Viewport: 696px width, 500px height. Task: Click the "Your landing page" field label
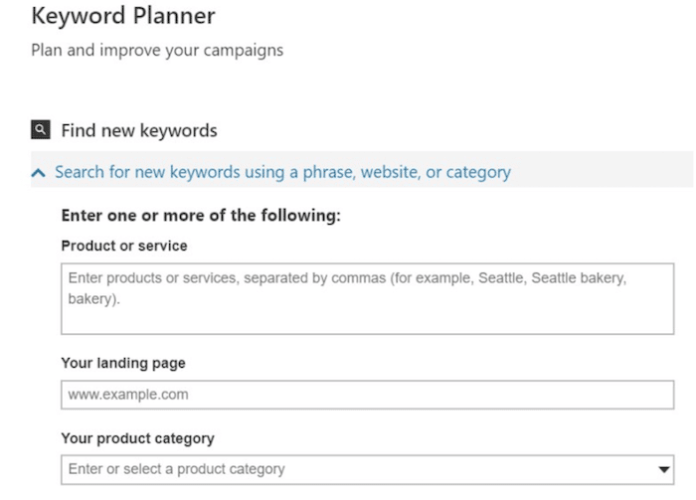coord(123,363)
